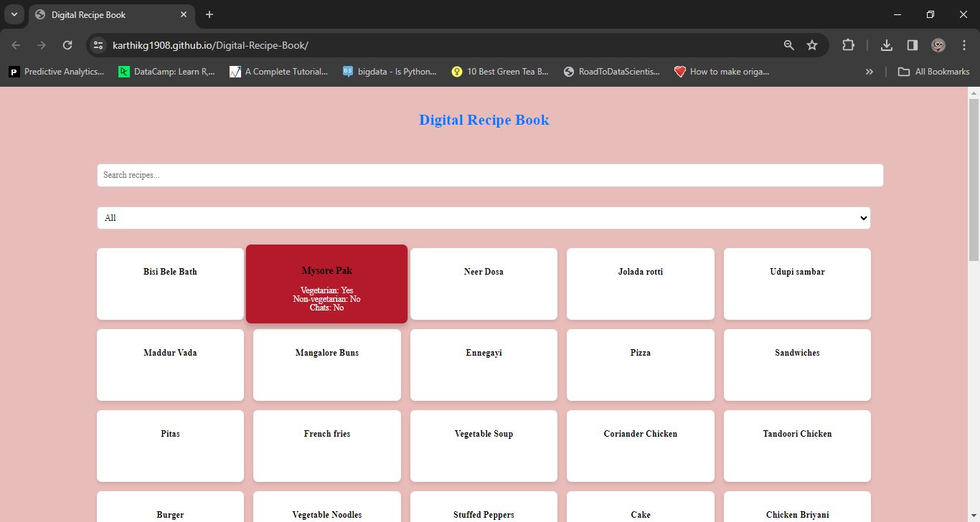Restore down the Chrome window
This screenshot has width=980, height=522.
[x=930, y=14]
